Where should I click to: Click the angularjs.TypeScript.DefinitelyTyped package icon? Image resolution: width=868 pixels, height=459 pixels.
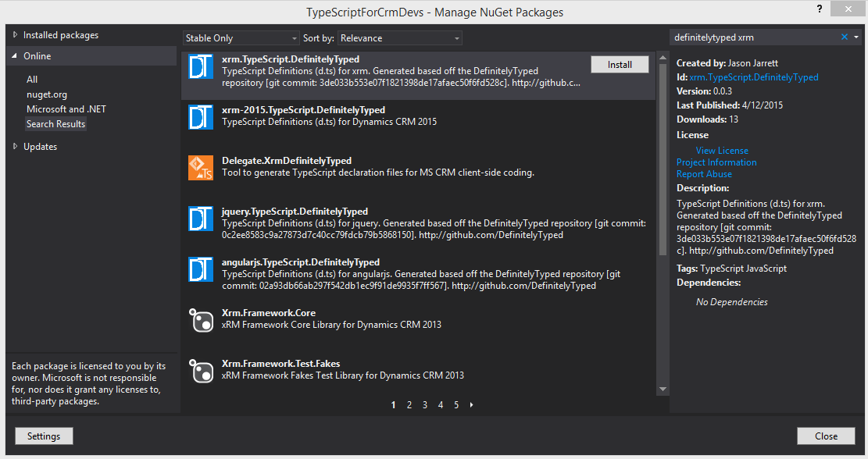pyautogui.click(x=200, y=269)
